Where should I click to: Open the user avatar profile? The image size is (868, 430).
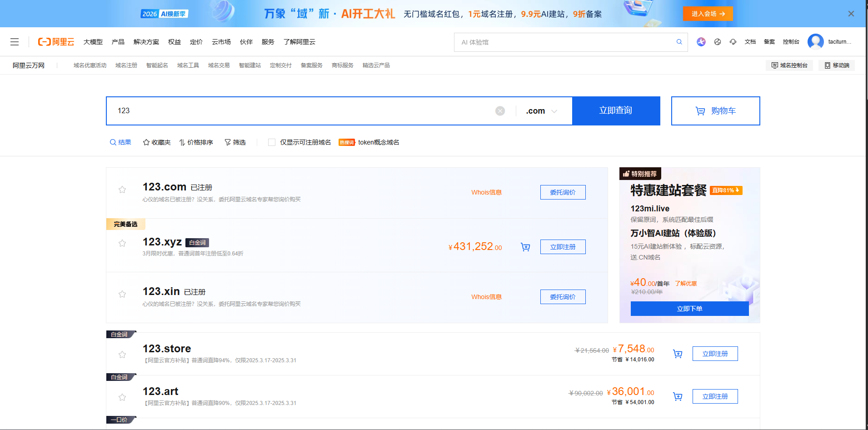click(815, 42)
